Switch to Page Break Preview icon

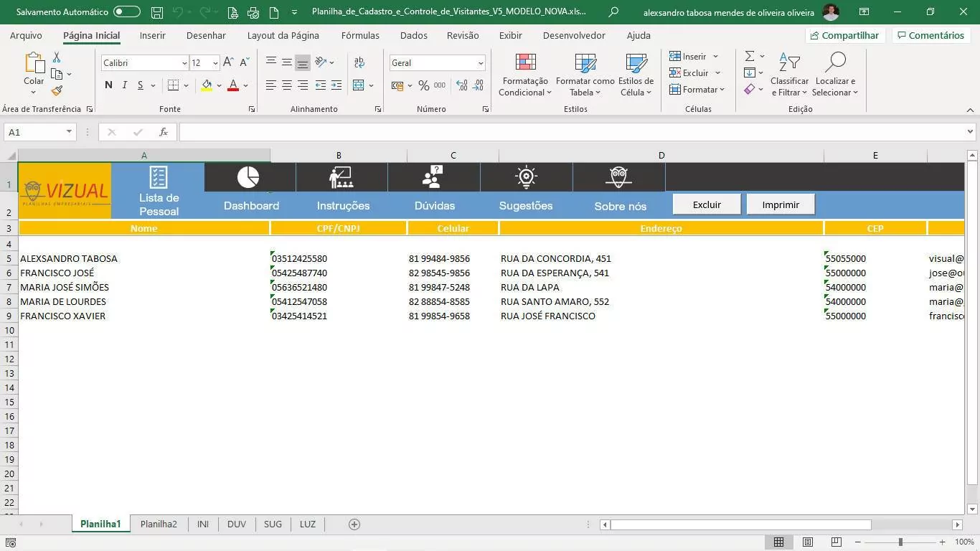(836, 542)
